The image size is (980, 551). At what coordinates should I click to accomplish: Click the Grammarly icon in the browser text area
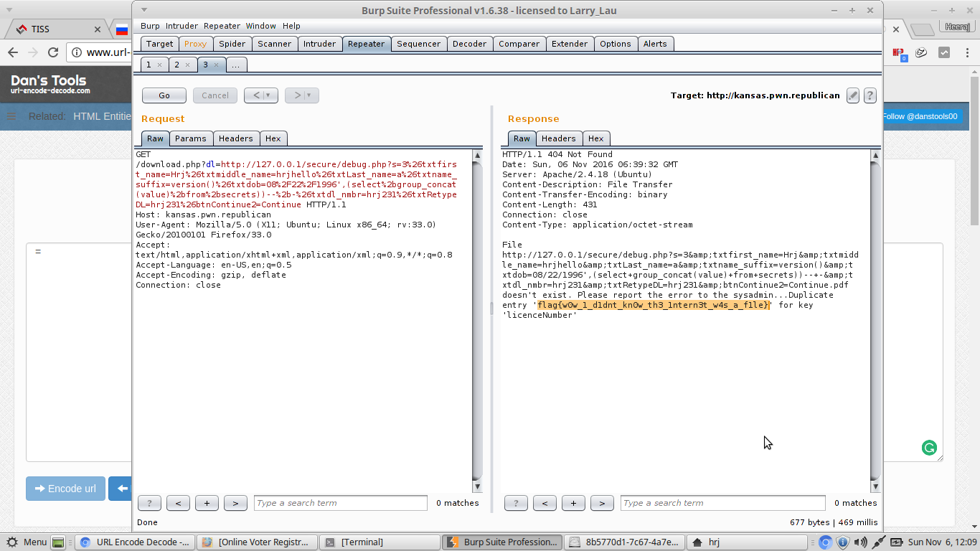tap(929, 448)
